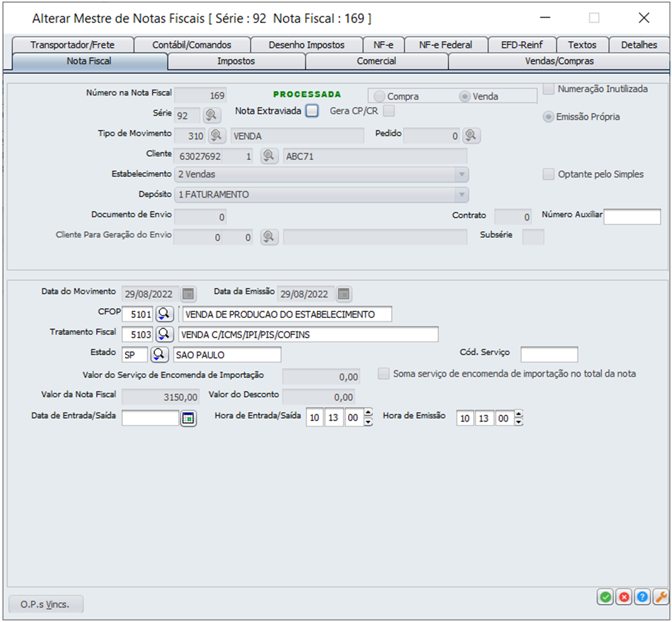Click the orange wrench tools icon
This screenshot has height=622, width=672.
pos(661,596)
